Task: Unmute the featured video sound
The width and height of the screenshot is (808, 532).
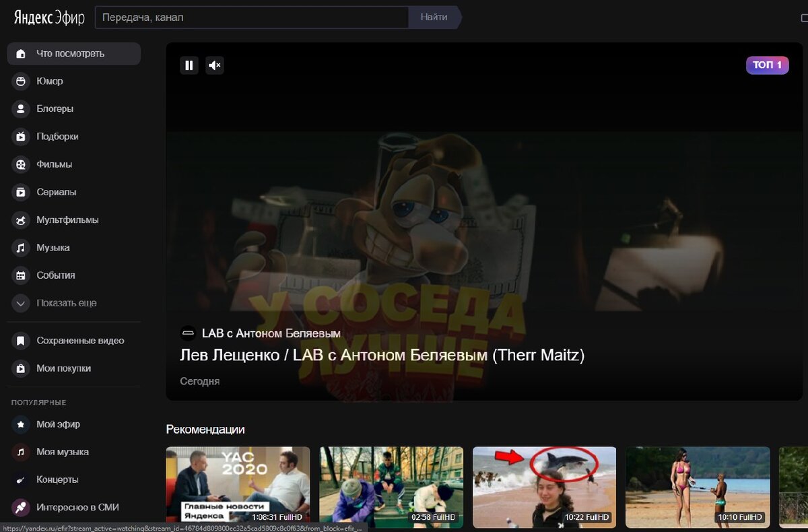Action: (x=215, y=65)
